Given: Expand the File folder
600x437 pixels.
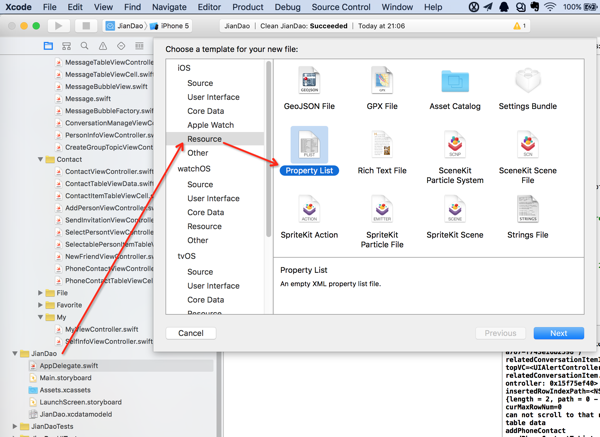Looking at the screenshot, I should click(40, 293).
